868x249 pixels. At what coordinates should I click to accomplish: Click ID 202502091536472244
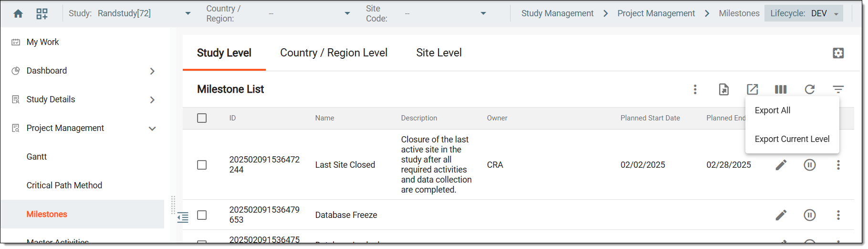pos(264,164)
